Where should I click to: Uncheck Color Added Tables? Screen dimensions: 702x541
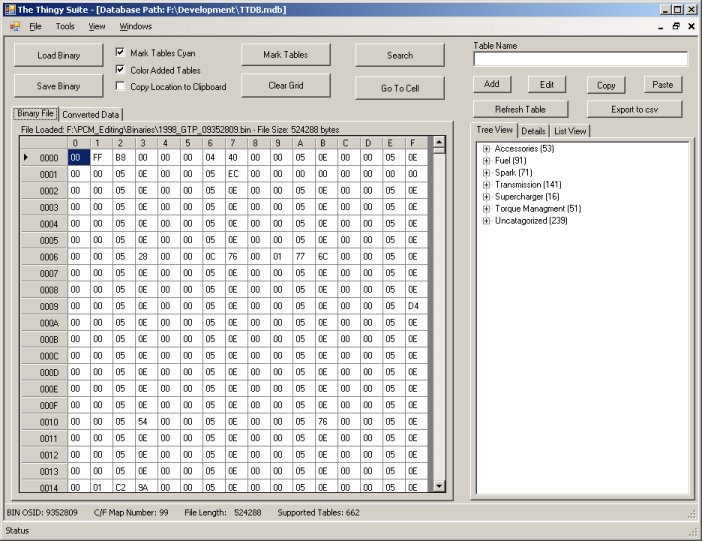120,69
